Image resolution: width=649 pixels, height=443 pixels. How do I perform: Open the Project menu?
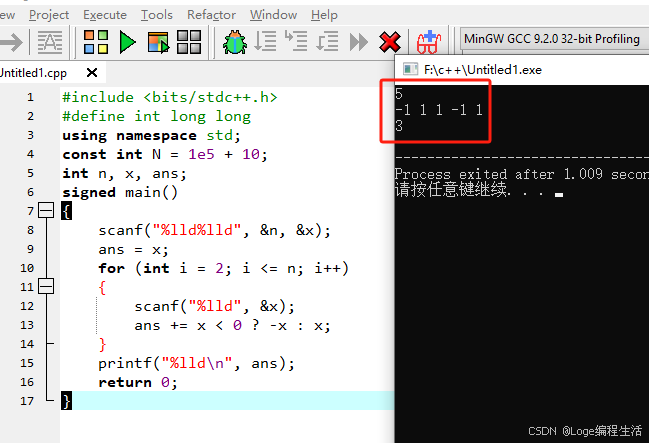[x=49, y=15]
